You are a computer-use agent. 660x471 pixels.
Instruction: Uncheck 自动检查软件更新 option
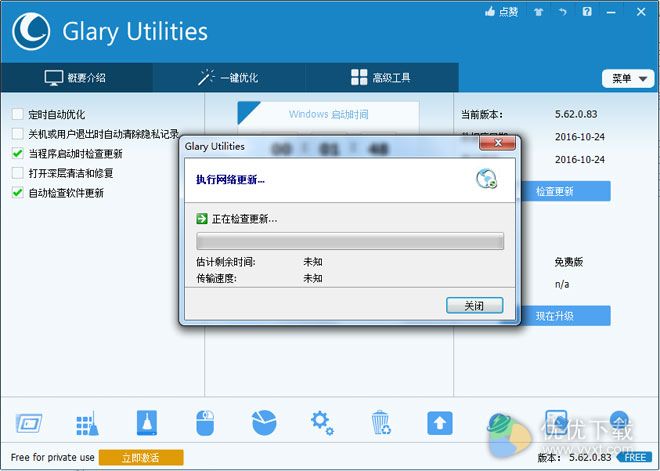18,193
